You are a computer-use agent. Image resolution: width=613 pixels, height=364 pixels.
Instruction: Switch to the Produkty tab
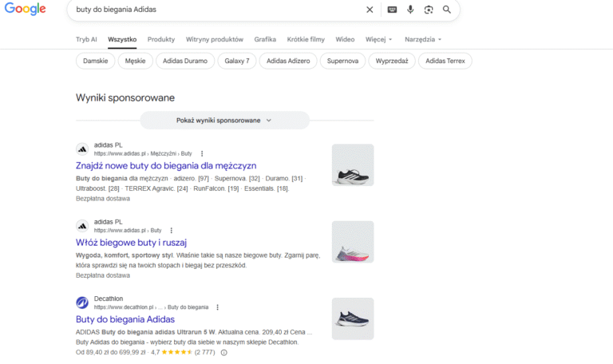tap(160, 39)
